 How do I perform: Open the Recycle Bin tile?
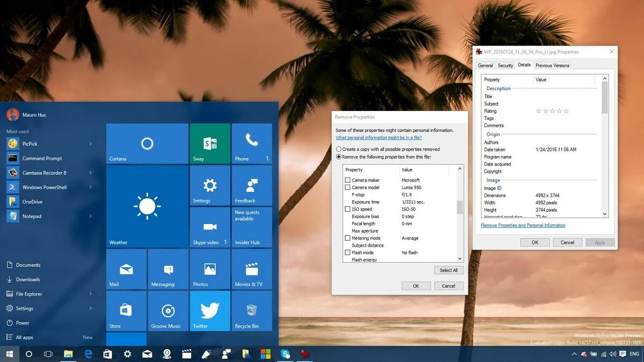(252, 311)
